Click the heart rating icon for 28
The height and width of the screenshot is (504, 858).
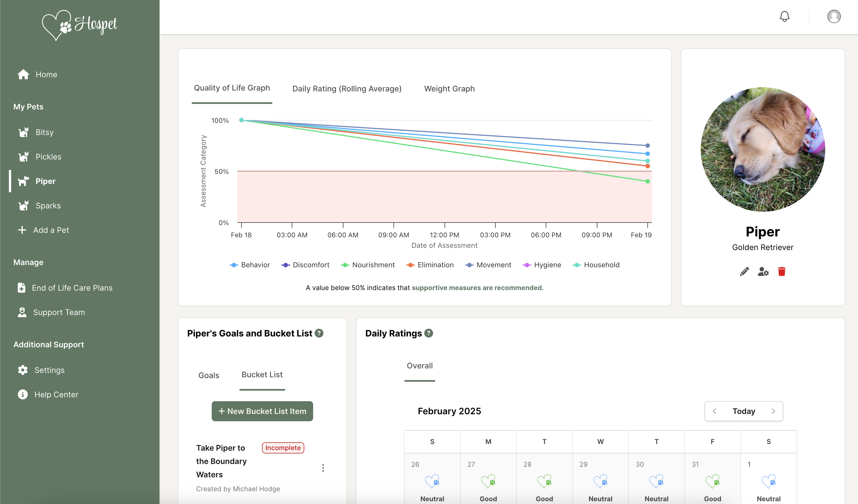pyautogui.click(x=544, y=481)
